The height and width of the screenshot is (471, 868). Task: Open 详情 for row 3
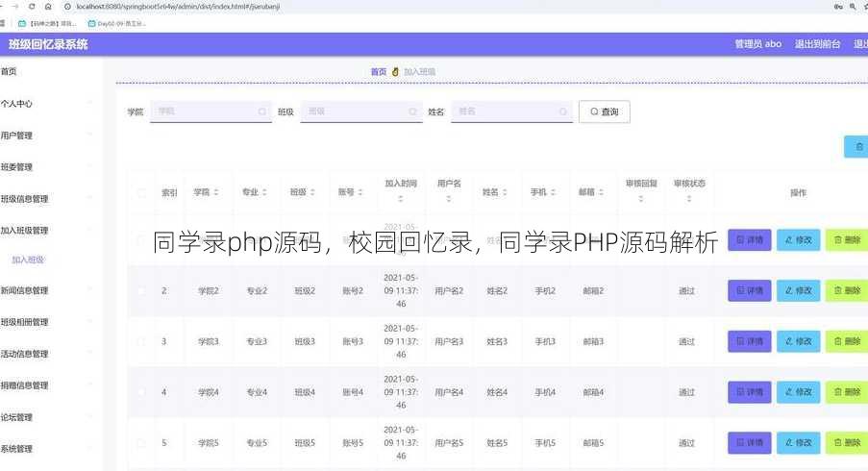tap(750, 341)
